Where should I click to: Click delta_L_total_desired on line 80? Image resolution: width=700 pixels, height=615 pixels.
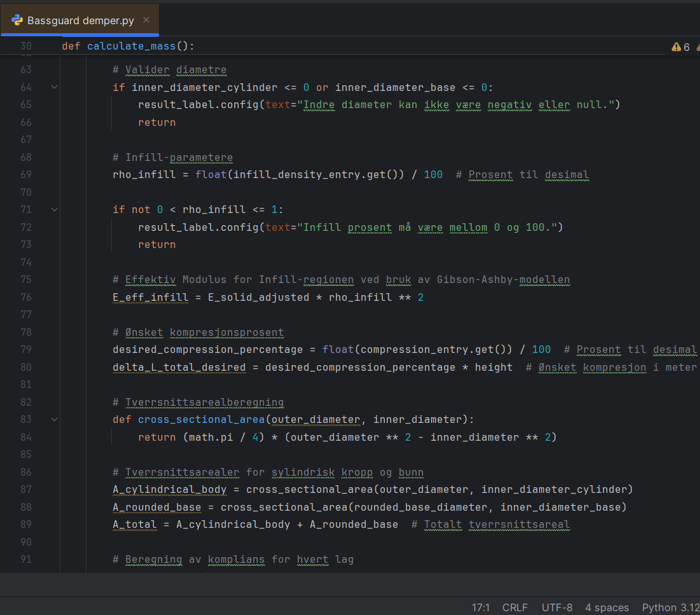coord(179,367)
